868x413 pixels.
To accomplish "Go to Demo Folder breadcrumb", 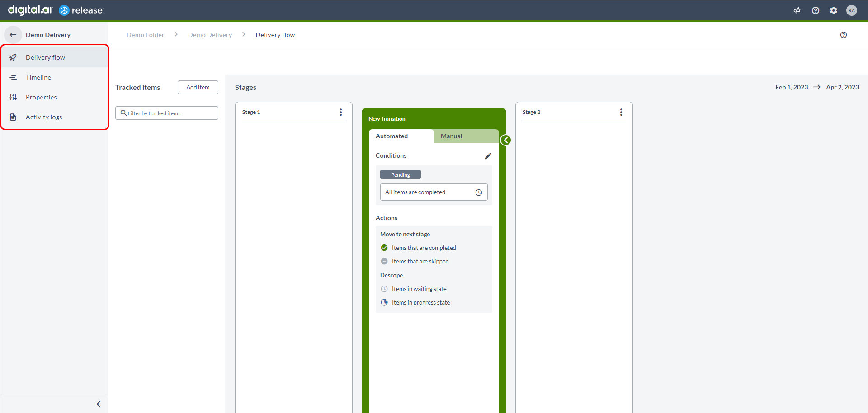I will [145, 35].
